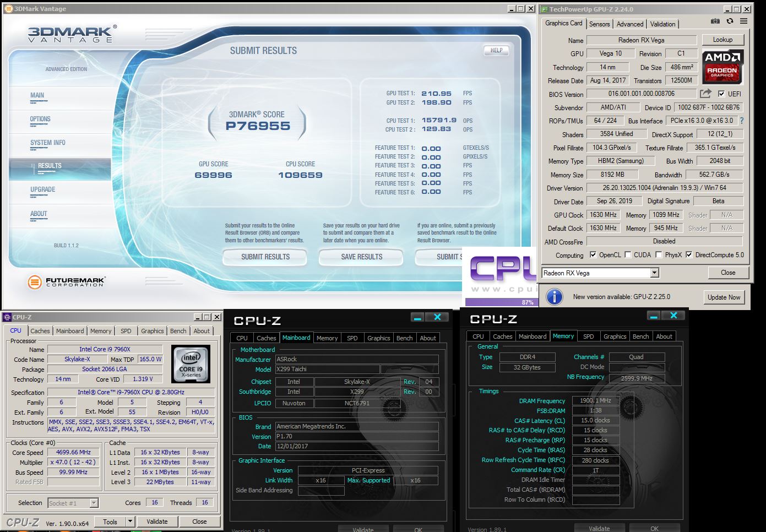The width and height of the screenshot is (766, 532).
Task: Enable the CUDA checkbox
Action: pos(628,255)
